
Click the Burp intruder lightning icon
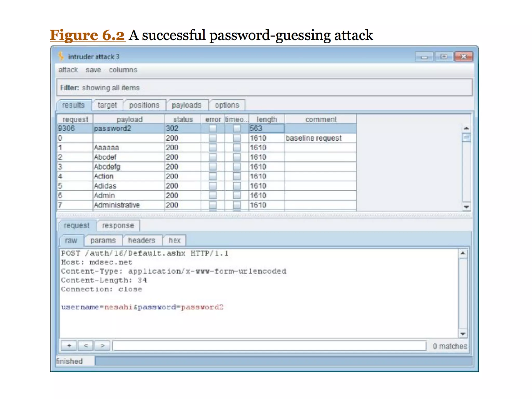coord(61,56)
